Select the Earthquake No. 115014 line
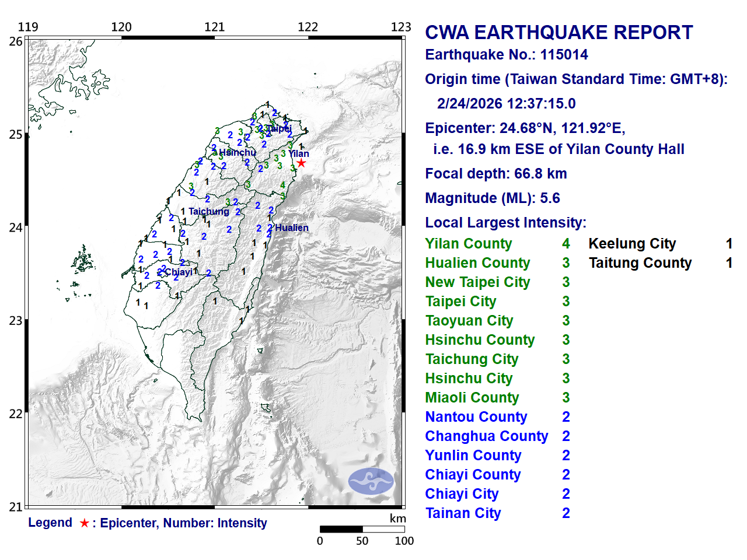This screenshot has width=747, height=560. (506, 55)
